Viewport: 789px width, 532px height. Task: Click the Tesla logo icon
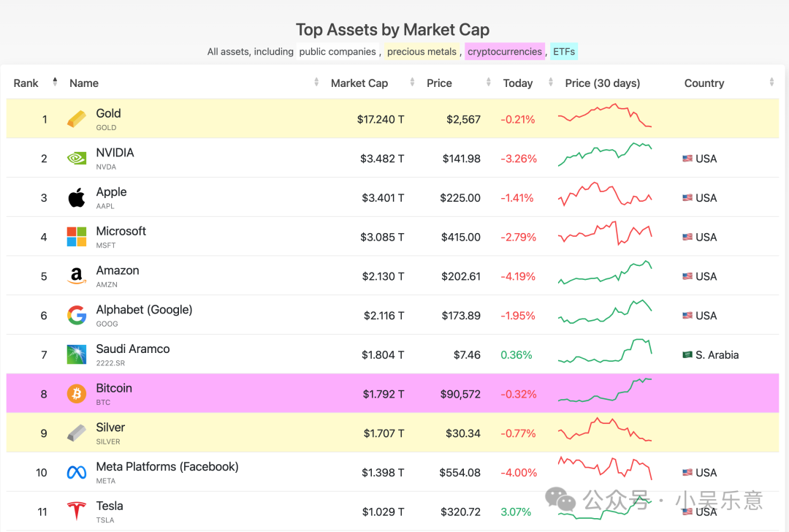click(x=77, y=511)
